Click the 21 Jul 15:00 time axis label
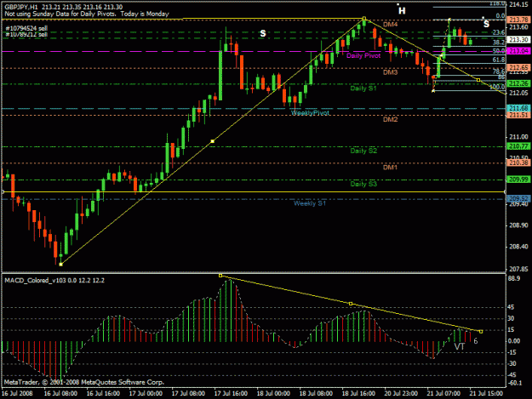 pos(486,393)
